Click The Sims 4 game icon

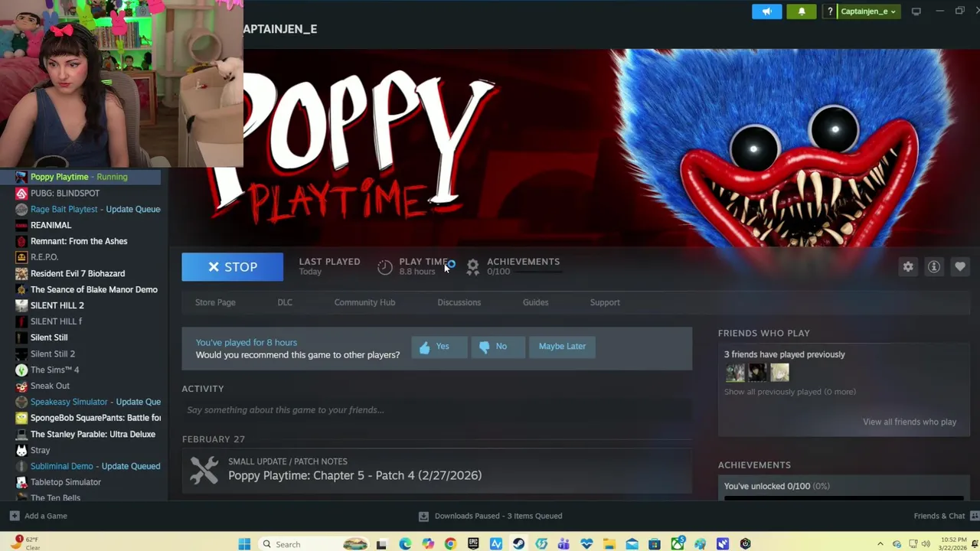[x=21, y=370]
